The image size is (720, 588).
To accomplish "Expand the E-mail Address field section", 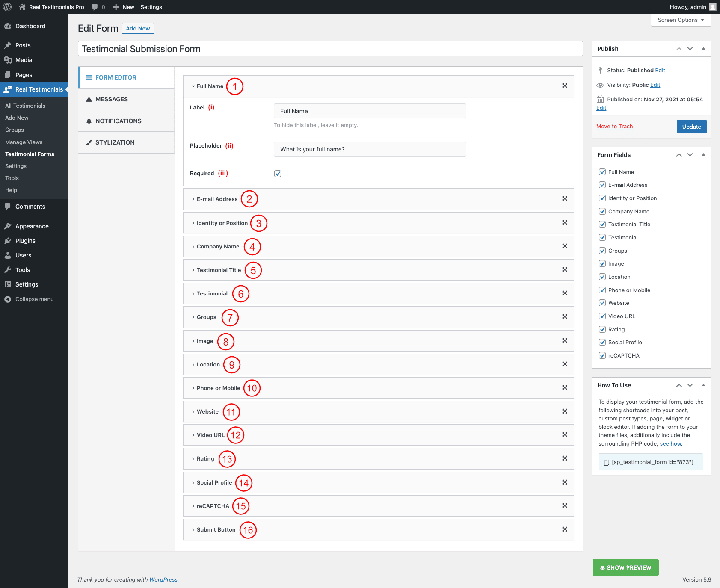I will coord(216,199).
